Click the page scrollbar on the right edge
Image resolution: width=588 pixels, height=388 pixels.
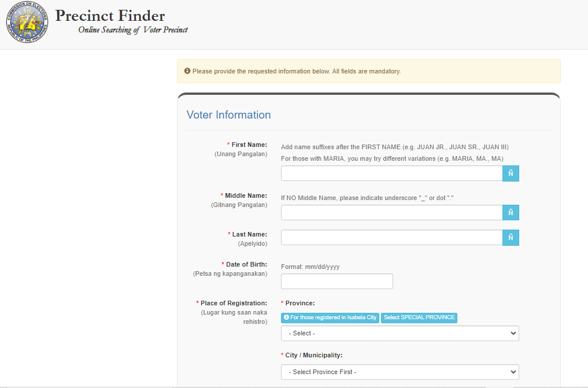(x=585, y=194)
